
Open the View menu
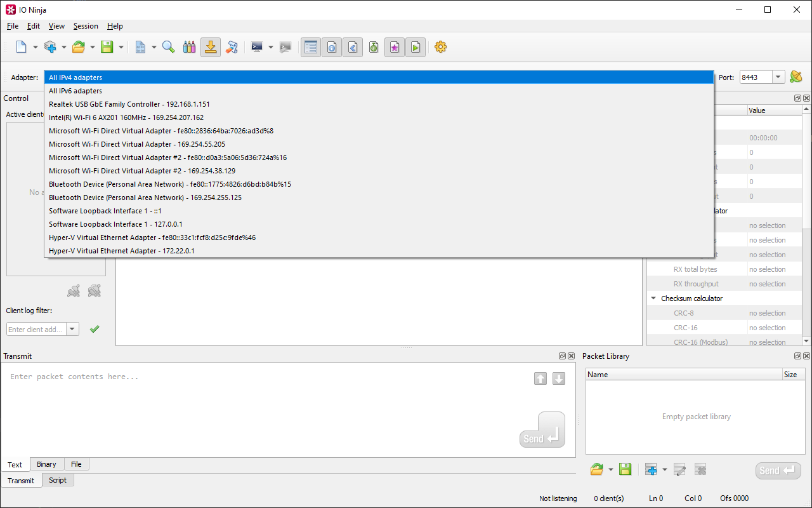tap(56, 26)
